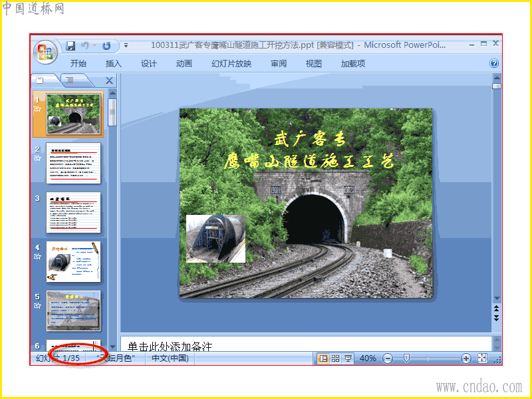Switch to Normal view in status bar
This screenshot has width=532, height=399.
323,358
